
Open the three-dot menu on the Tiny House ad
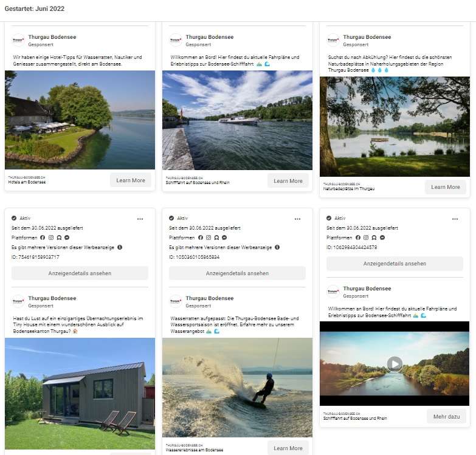140,219
